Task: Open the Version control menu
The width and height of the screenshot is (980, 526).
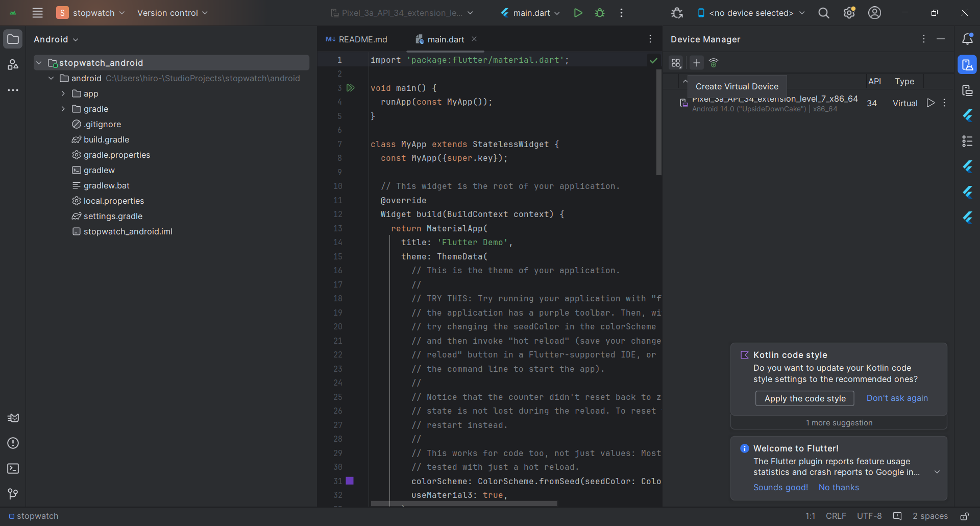Action: coord(172,13)
